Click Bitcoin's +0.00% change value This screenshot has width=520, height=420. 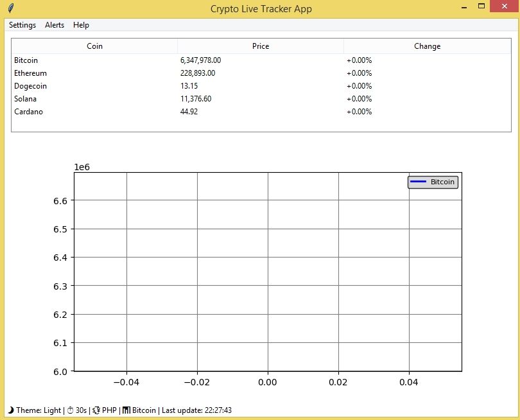pyautogui.click(x=359, y=60)
